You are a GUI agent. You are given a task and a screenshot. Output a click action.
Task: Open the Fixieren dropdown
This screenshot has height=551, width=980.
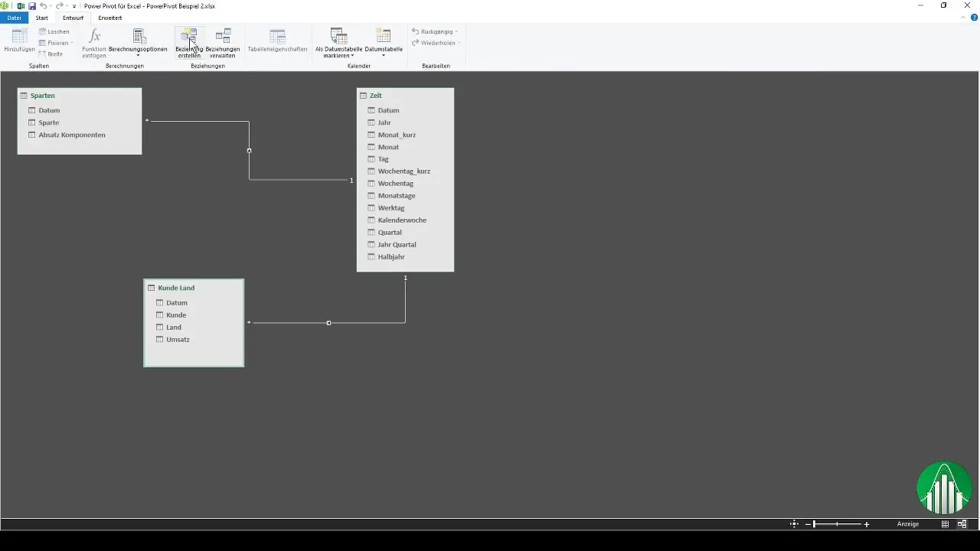pyautogui.click(x=56, y=43)
